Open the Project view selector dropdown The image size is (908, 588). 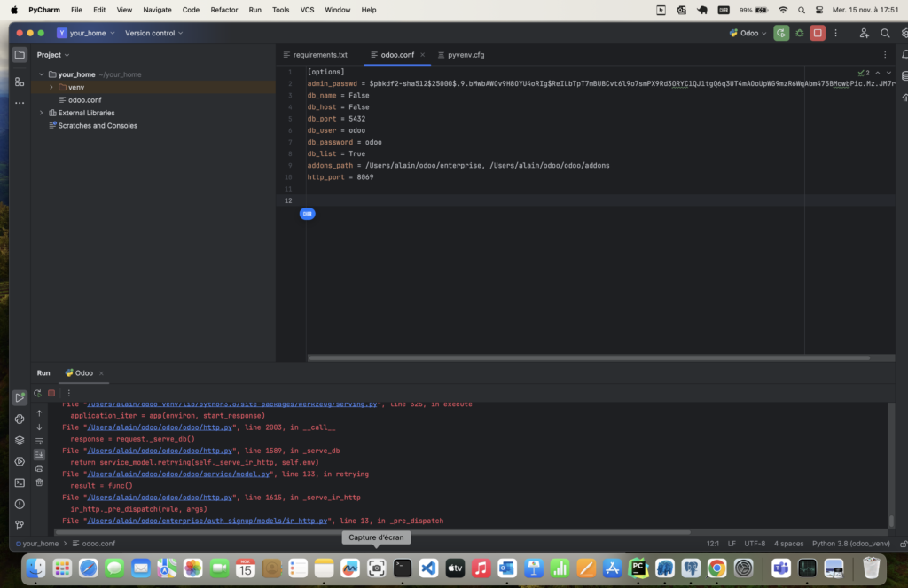[53, 54]
